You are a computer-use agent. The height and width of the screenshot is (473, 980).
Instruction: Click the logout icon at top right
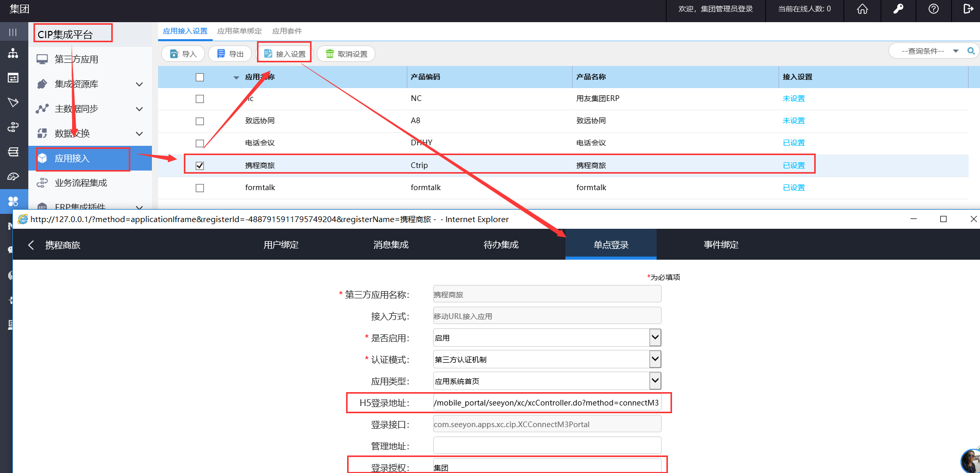968,9
